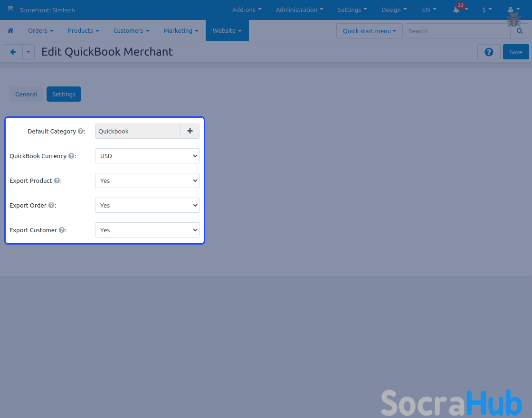Open the notifications bell icon
Screen dimensions: 532x418
click(x=456, y=9)
